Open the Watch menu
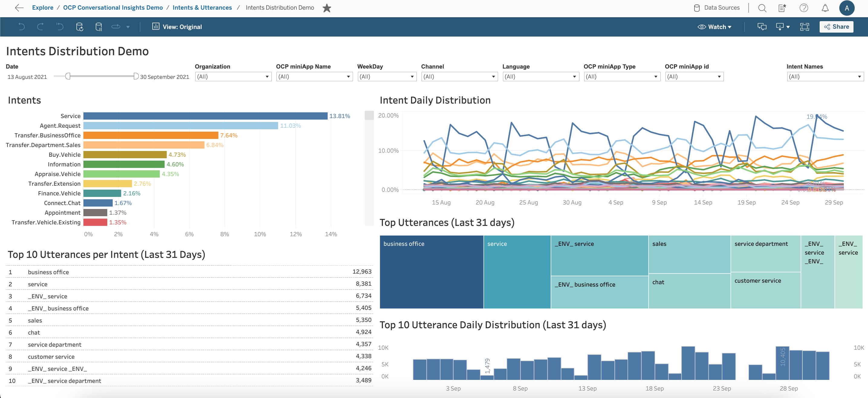Viewport: 868px width, 398px height. point(714,27)
